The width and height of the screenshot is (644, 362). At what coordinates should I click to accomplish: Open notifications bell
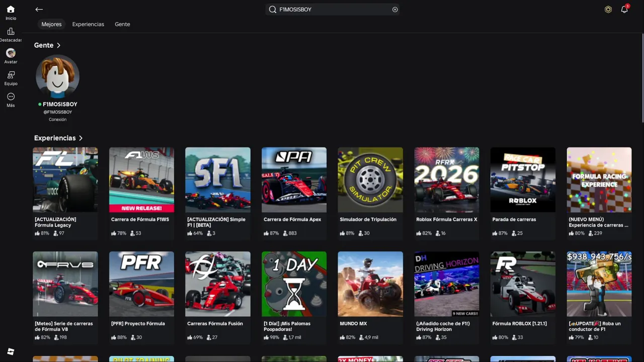tap(624, 10)
